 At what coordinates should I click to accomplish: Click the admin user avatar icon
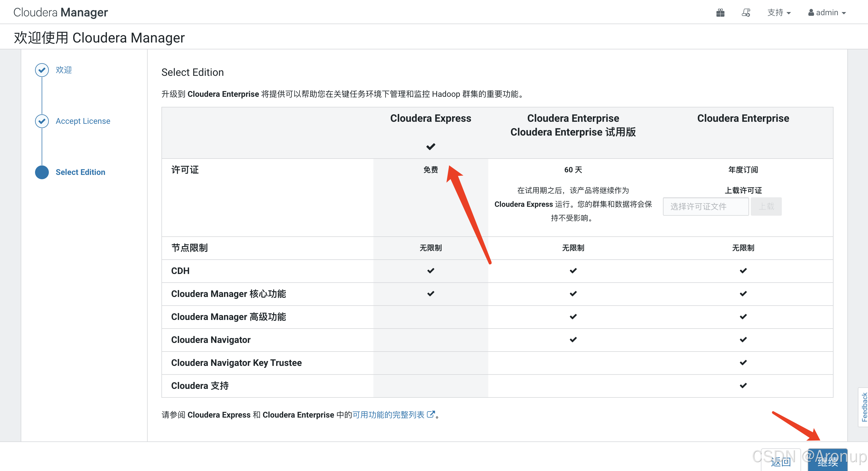811,13
